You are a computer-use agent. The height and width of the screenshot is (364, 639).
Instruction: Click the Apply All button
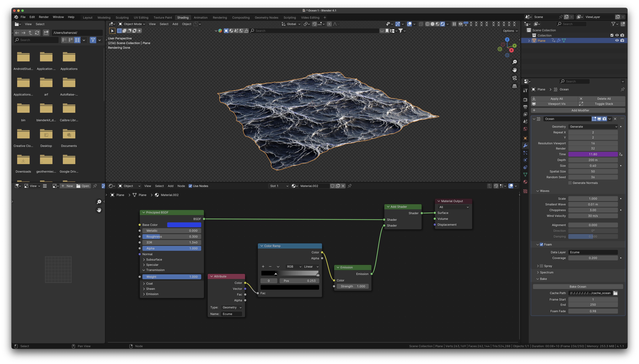pos(554,99)
